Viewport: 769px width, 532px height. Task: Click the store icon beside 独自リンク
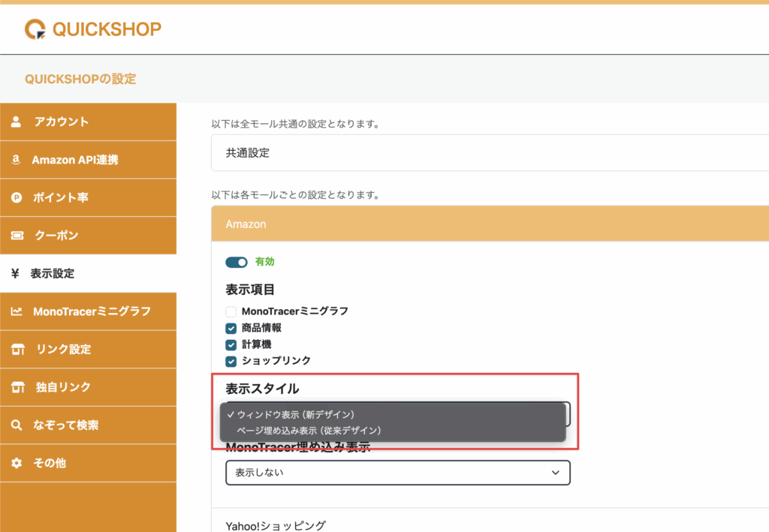[x=18, y=387]
